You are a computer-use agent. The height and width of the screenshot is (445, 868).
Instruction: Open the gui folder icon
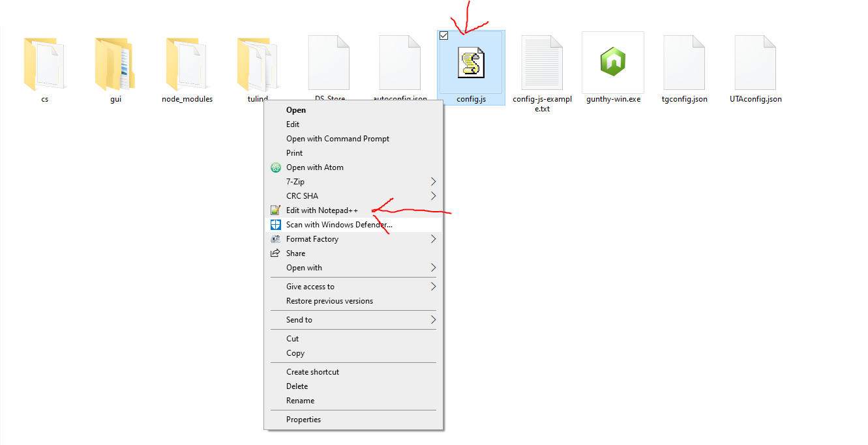[x=115, y=64]
